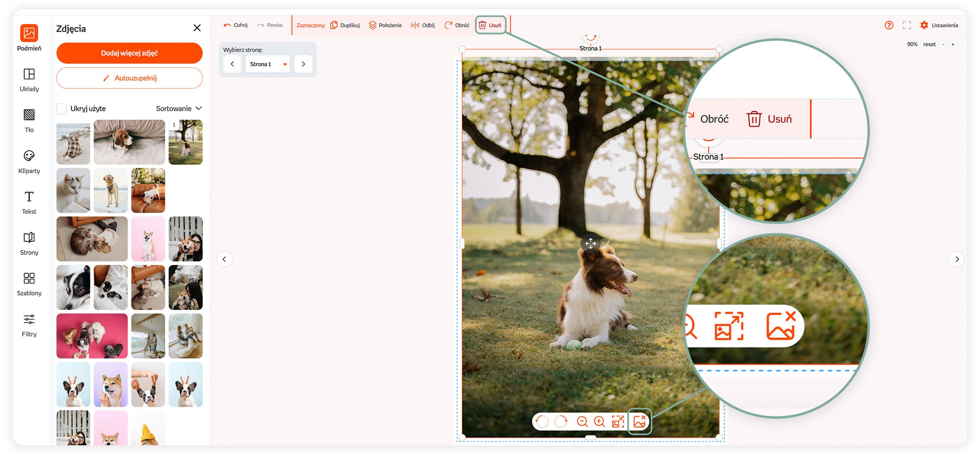Click remove image icon in photo toolbar

tap(639, 422)
